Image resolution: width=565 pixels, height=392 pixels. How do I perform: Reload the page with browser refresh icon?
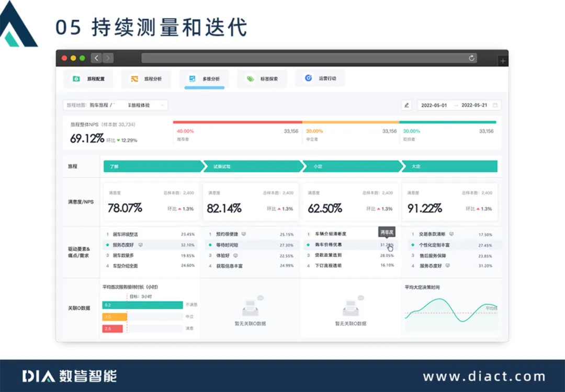tap(471, 58)
